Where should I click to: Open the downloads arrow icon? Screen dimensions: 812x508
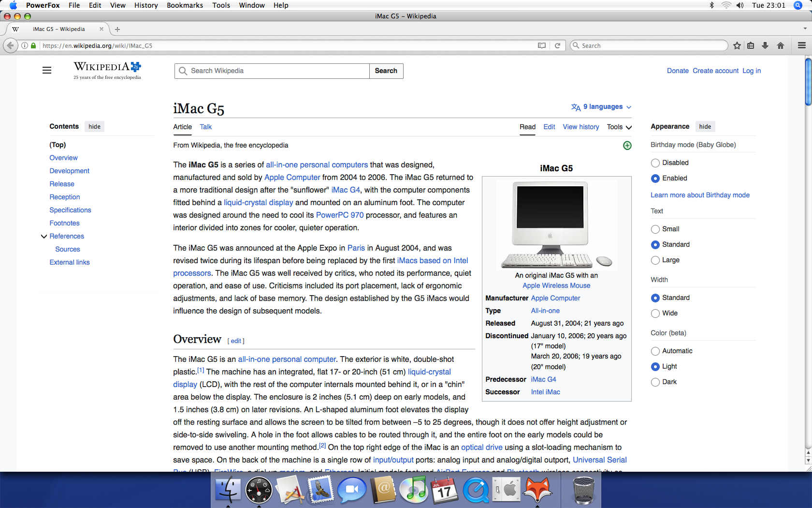(x=765, y=45)
